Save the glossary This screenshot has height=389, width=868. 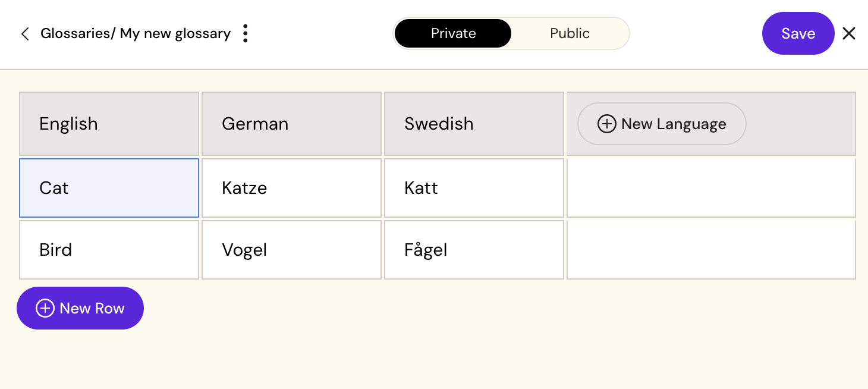(x=798, y=33)
